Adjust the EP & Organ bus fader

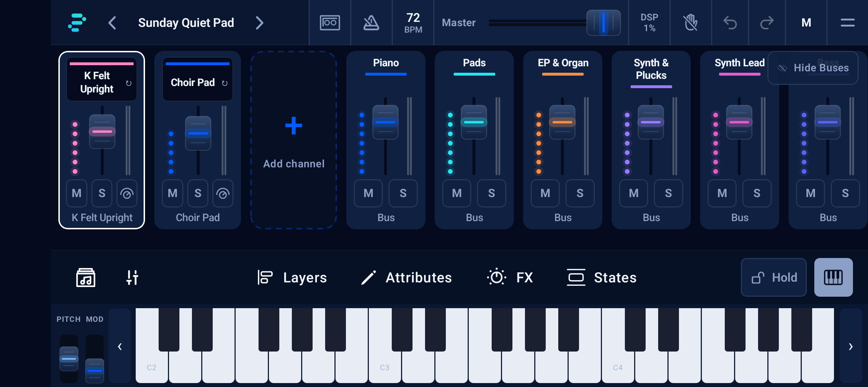coord(562,122)
